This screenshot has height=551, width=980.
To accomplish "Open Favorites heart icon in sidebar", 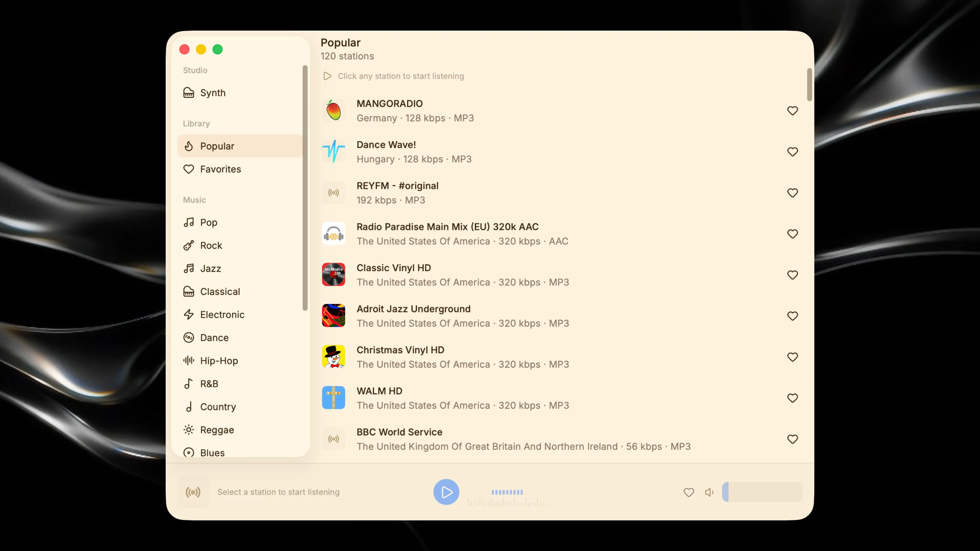I will pos(189,169).
